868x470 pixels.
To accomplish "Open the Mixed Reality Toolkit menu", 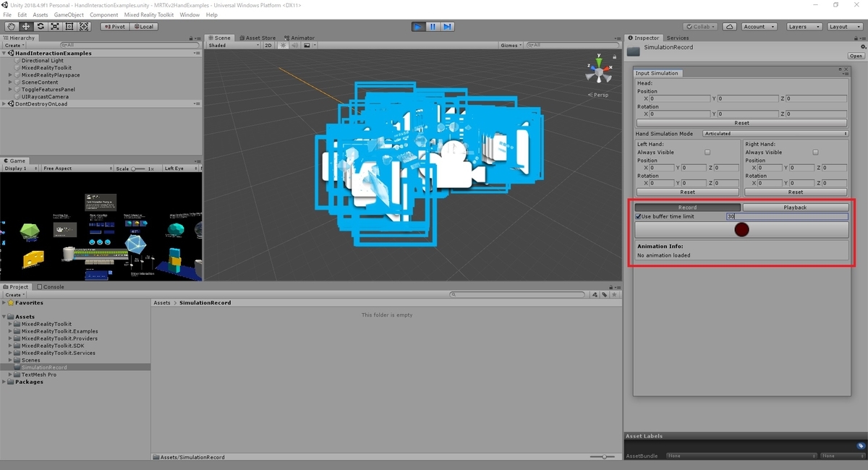I will tap(149, 14).
